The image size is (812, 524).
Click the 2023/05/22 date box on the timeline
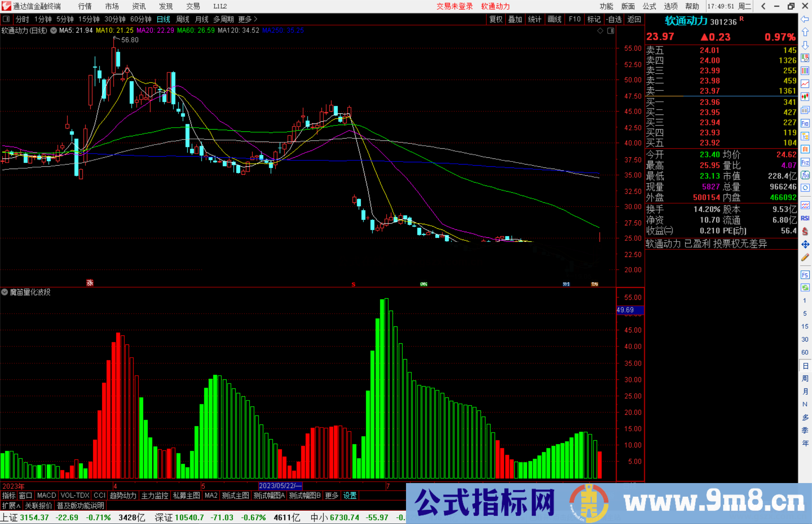(280, 485)
